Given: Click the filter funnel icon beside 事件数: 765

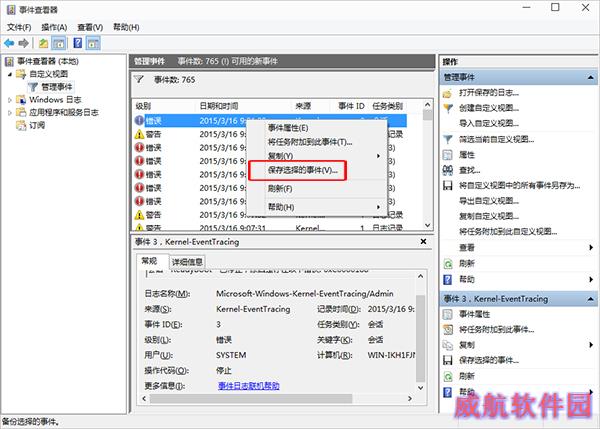Looking at the screenshot, I should 139,80.
